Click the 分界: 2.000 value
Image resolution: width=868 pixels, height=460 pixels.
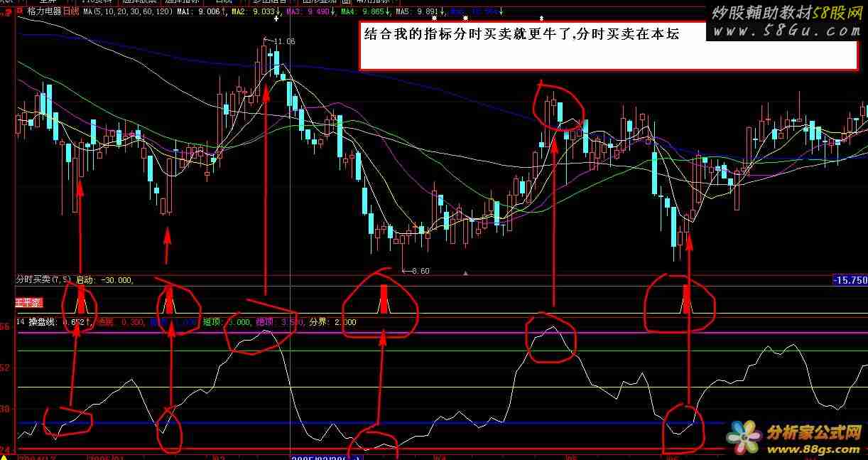(332, 322)
